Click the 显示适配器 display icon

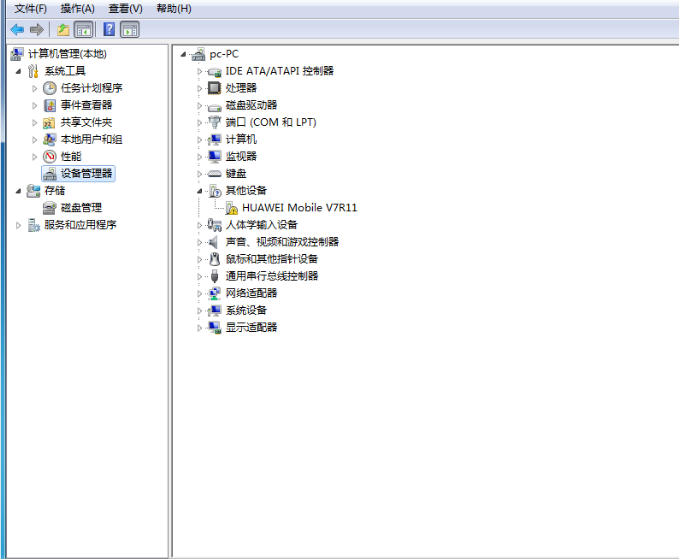click(x=214, y=327)
